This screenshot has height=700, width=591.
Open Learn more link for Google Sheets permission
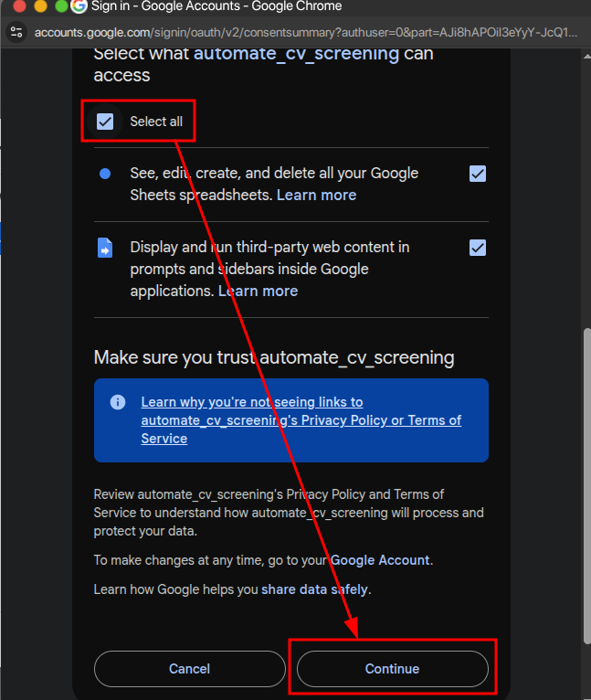[x=316, y=196]
